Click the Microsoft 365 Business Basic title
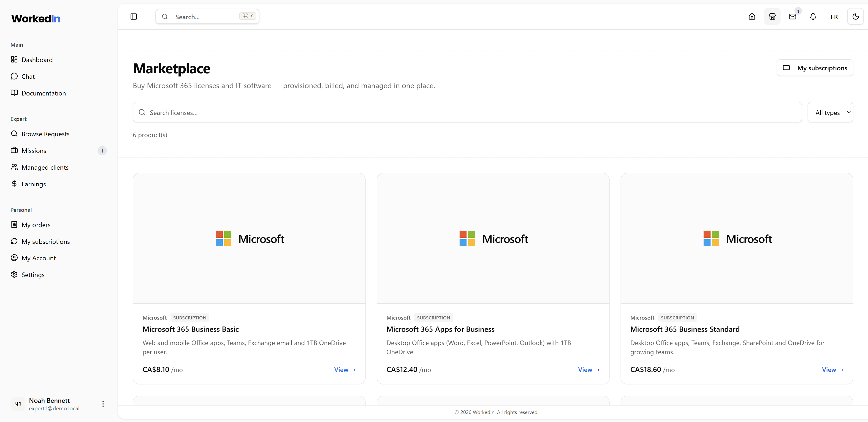 point(190,329)
